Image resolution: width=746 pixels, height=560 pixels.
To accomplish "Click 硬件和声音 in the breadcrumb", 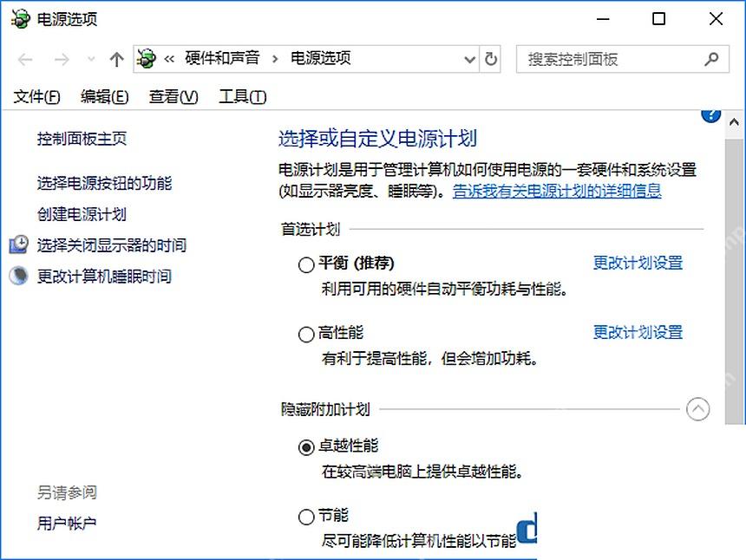I will 222,58.
